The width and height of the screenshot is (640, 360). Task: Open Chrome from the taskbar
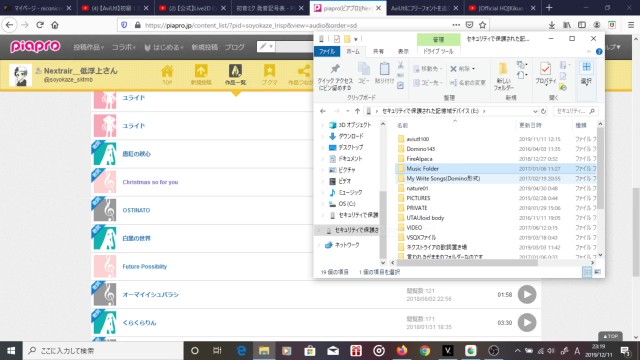(424, 351)
